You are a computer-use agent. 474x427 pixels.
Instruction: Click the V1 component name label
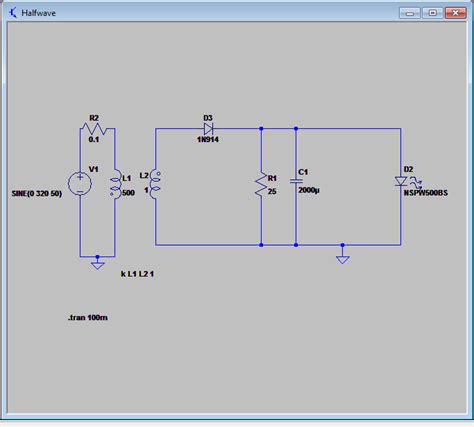click(94, 169)
